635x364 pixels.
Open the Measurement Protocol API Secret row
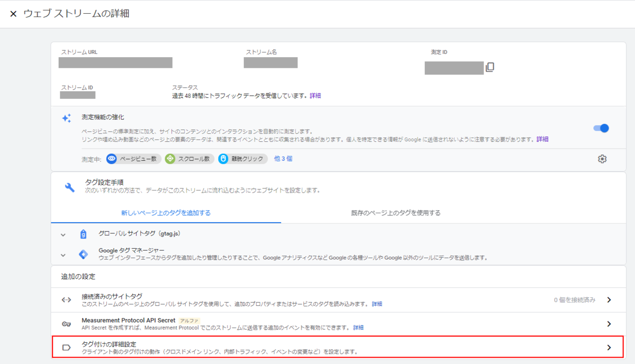point(339,323)
